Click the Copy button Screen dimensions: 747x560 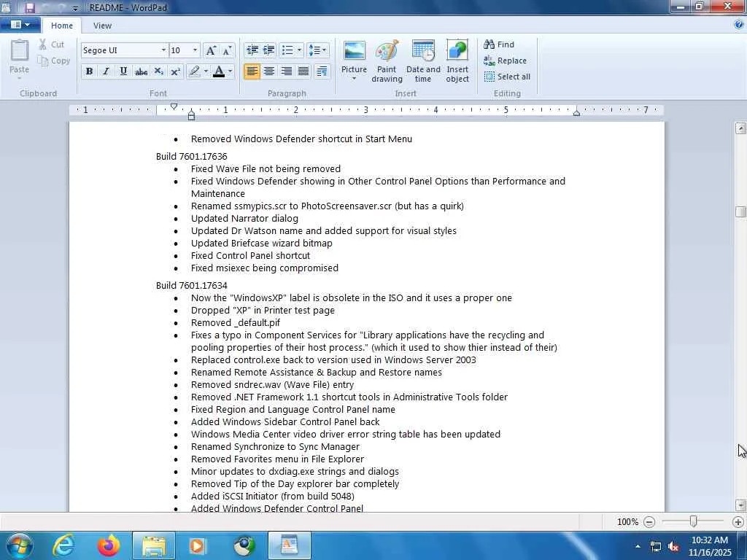54,61
